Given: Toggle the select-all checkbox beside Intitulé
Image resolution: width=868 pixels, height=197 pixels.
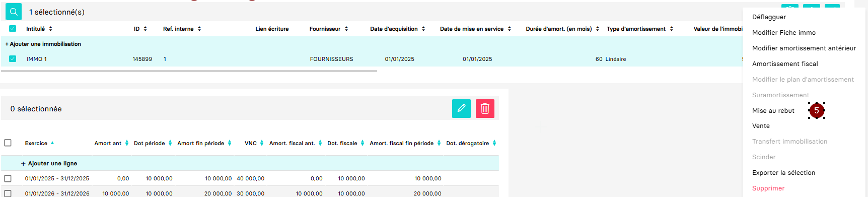Looking at the screenshot, I should (x=13, y=29).
